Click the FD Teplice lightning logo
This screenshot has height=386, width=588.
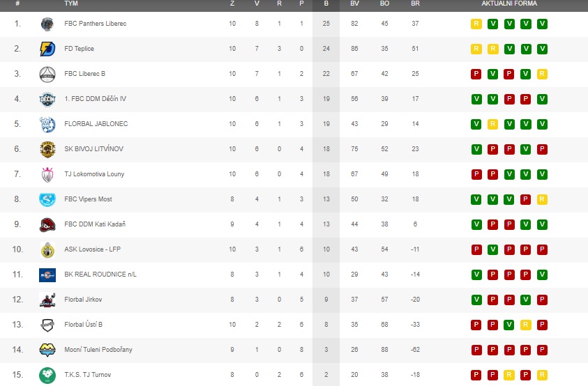pyautogui.click(x=47, y=49)
